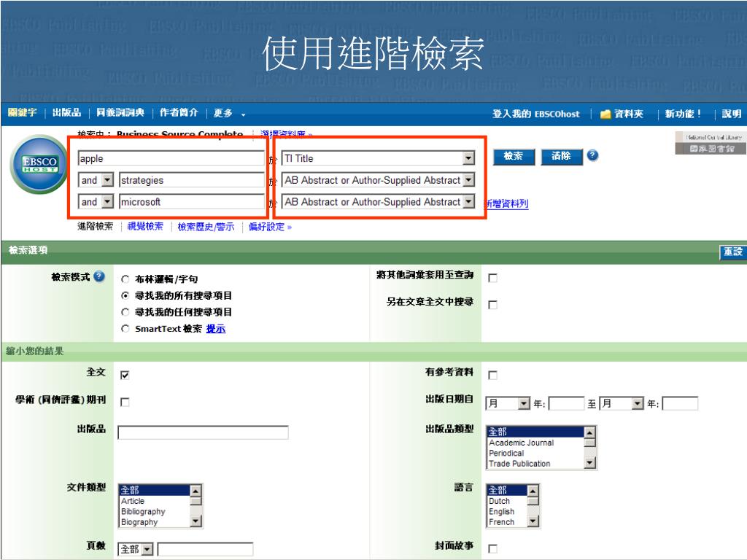Open the 出版品 menu in the top bar
The image size is (747, 560).
(x=66, y=113)
